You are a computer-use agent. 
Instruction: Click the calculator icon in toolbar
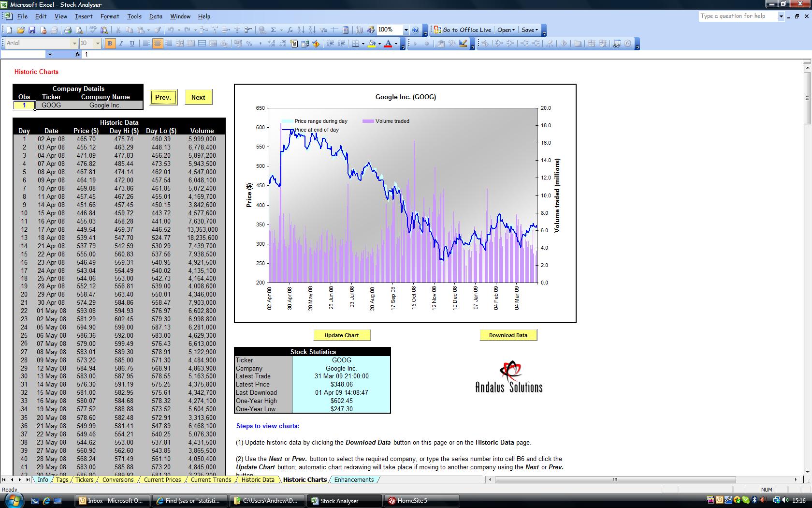click(x=346, y=30)
